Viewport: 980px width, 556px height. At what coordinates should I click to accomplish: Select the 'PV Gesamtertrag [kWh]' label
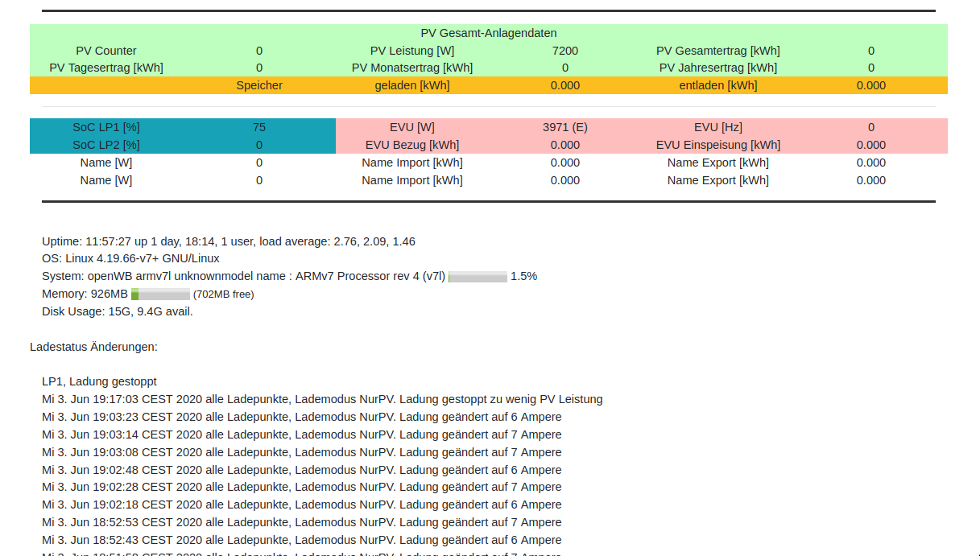718,51
